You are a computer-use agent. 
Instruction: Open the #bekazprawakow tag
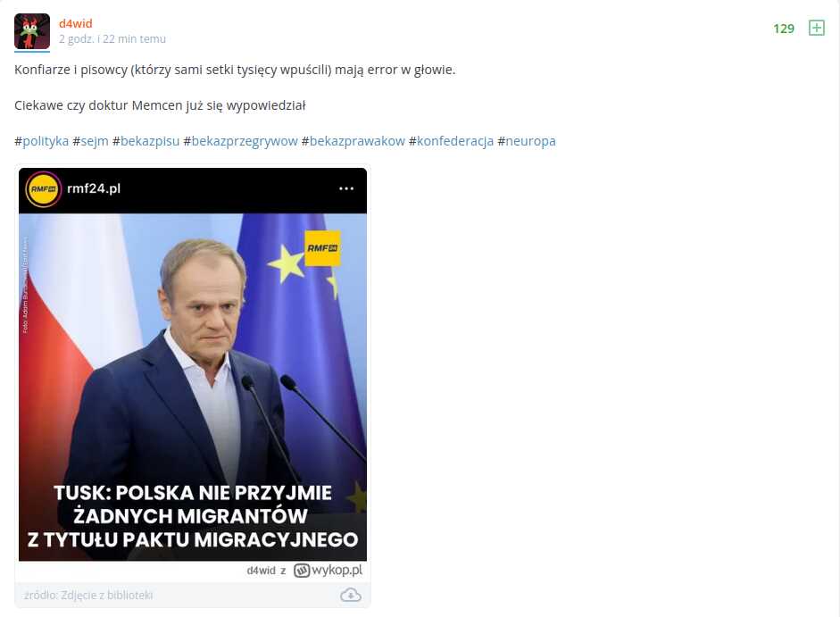click(353, 141)
